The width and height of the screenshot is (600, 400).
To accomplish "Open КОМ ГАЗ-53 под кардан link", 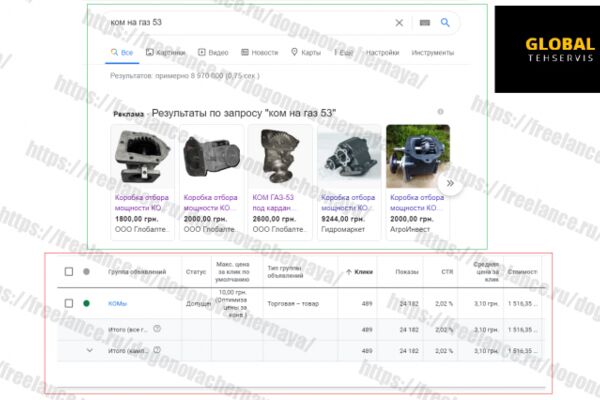I will (x=274, y=202).
